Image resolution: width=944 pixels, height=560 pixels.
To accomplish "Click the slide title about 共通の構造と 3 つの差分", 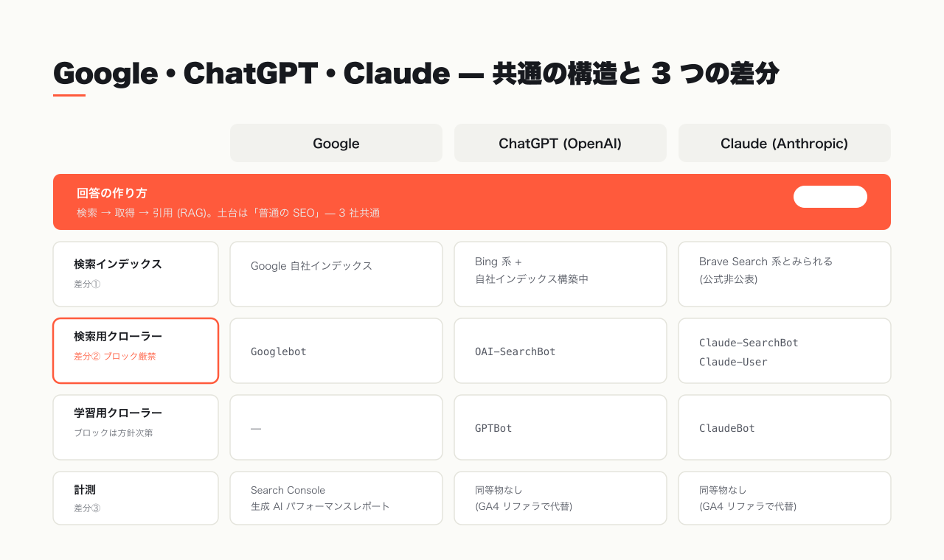I will coord(416,74).
